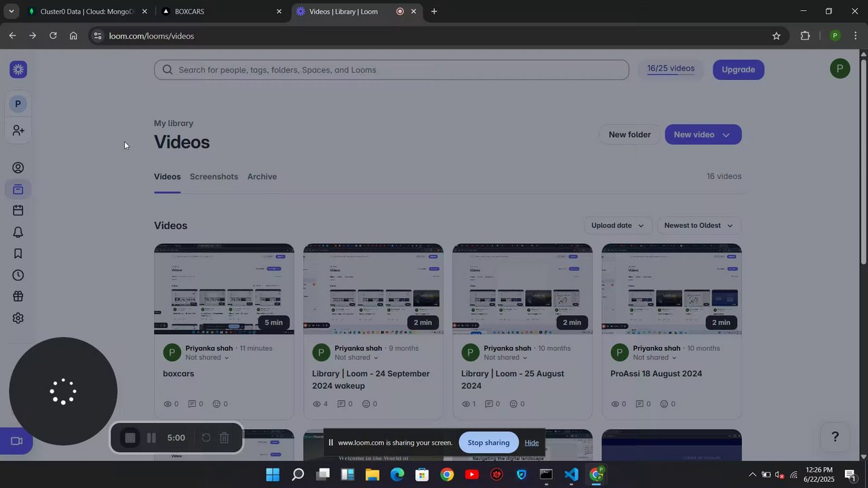Open YouTube from the taskbar
The image size is (868, 488).
click(472, 474)
